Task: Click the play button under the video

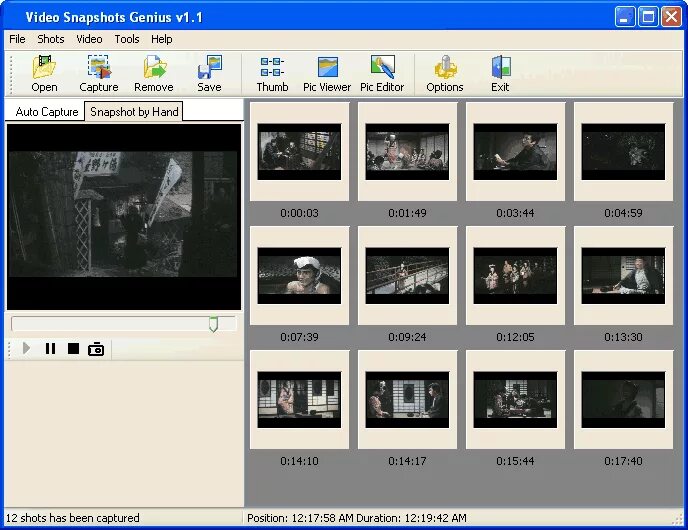Action: pyautogui.click(x=26, y=348)
